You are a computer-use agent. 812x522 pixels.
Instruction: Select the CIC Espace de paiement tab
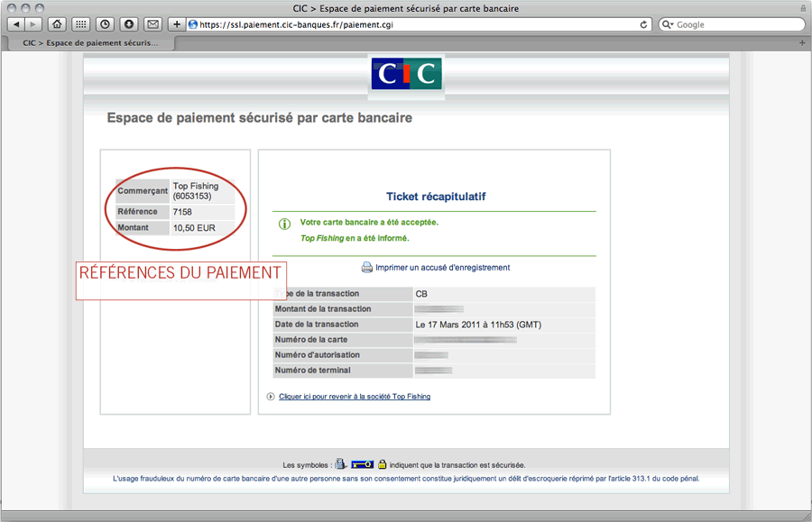click(90, 43)
